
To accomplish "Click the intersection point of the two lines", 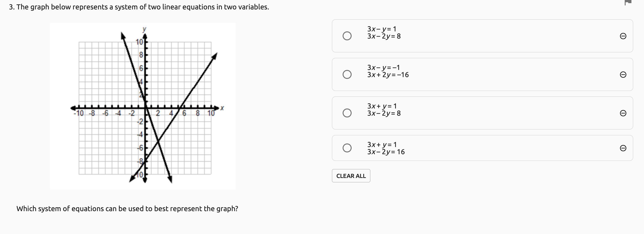I will point(158,142).
